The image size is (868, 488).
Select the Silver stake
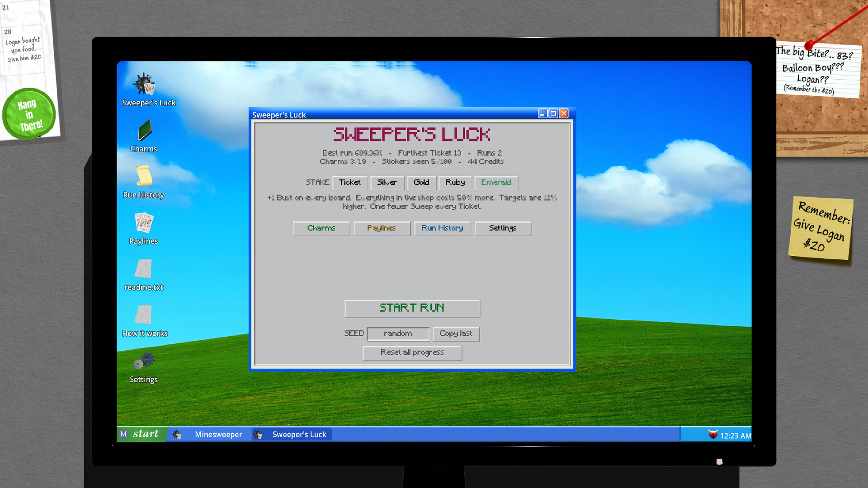point(387,183)
